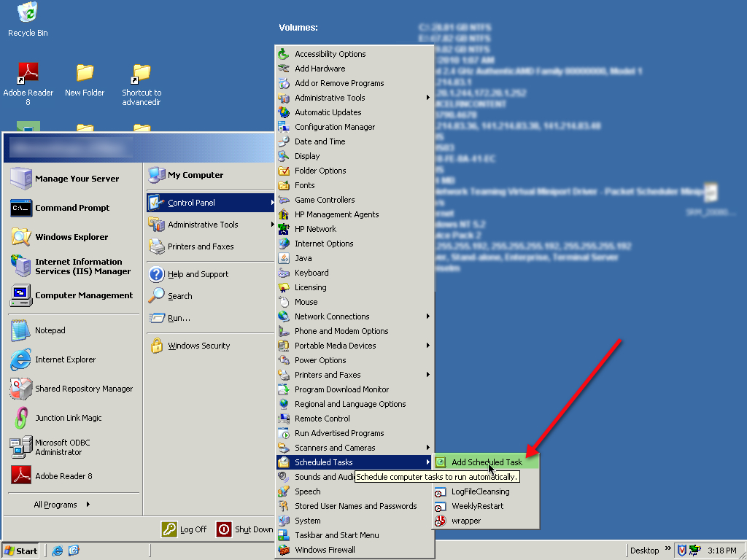Click the Java control panel icon
This screenshot has height=560, width=747.
pos(284,258)
